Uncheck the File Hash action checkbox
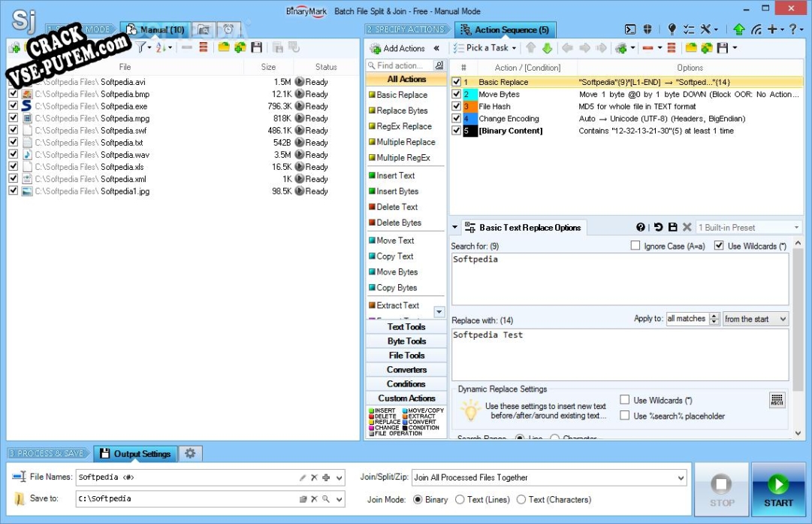The height and width of the screenshot is (524, 812). [456, 107]
